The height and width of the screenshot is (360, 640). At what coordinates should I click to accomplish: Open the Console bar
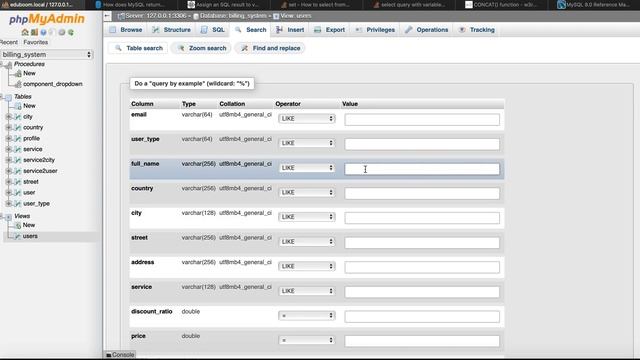[x=120, y=355]
